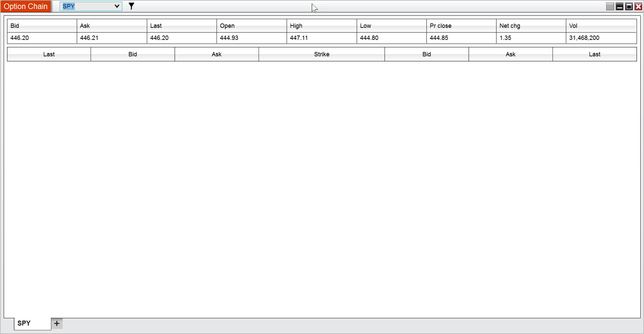Image resolution: width=644 pixels, height=334 pixels.
Task: Click Bid header left of Strike
Action: (133, 54)
